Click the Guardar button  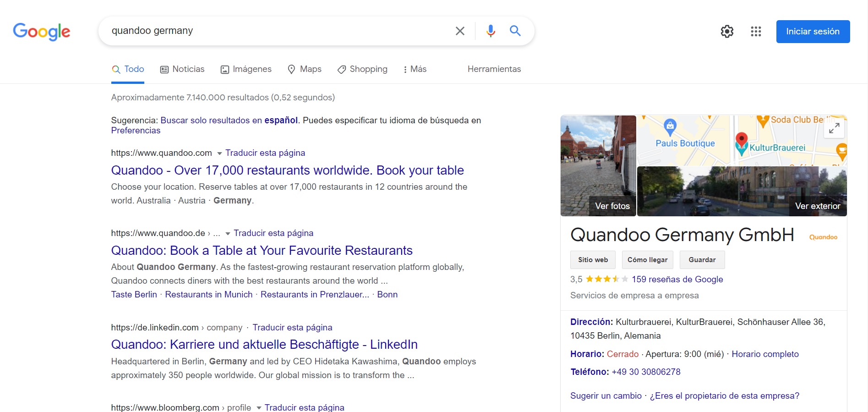point(702,260)
